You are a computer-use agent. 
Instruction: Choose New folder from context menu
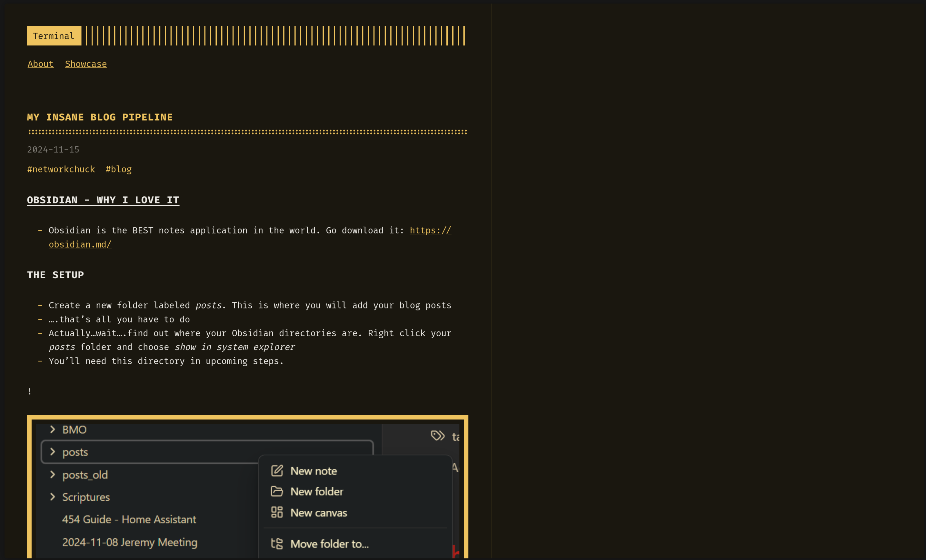coord(317,492)
